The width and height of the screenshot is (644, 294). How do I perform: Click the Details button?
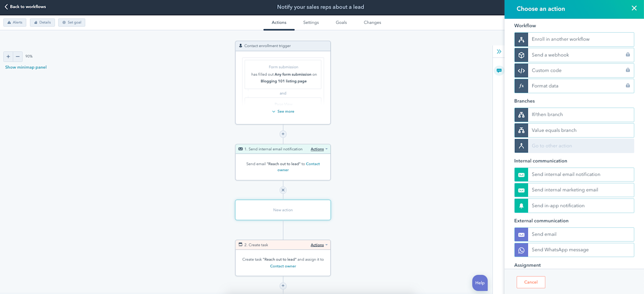point(42,23)
